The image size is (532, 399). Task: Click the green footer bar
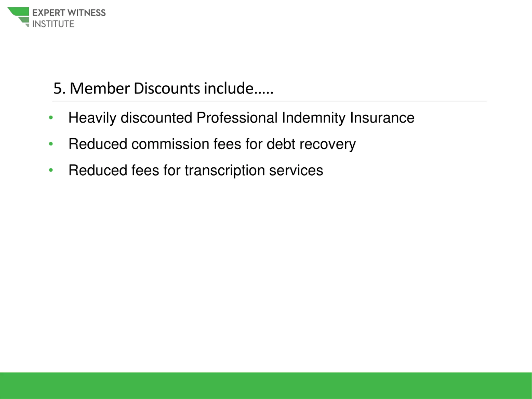coord(266,385)
